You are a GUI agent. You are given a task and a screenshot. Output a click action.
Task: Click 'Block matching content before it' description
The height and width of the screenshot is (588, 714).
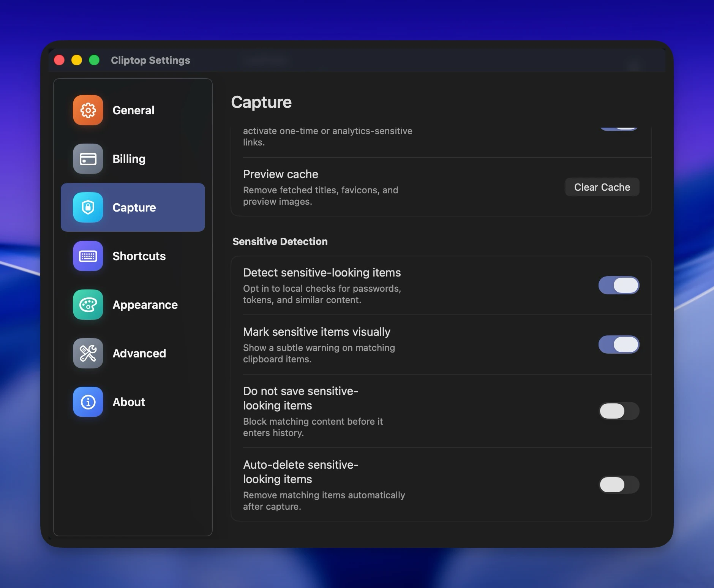tap(313, 427)
